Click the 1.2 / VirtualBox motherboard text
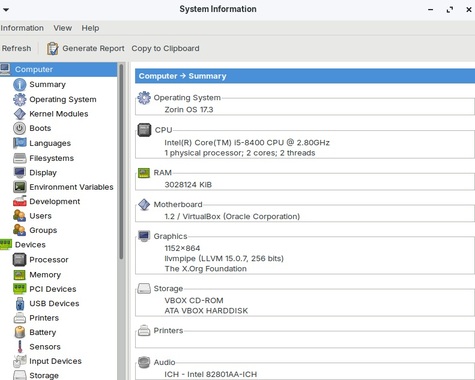Image resolution: width=475 pixels, height=380 pixels. tap(232, 216)
